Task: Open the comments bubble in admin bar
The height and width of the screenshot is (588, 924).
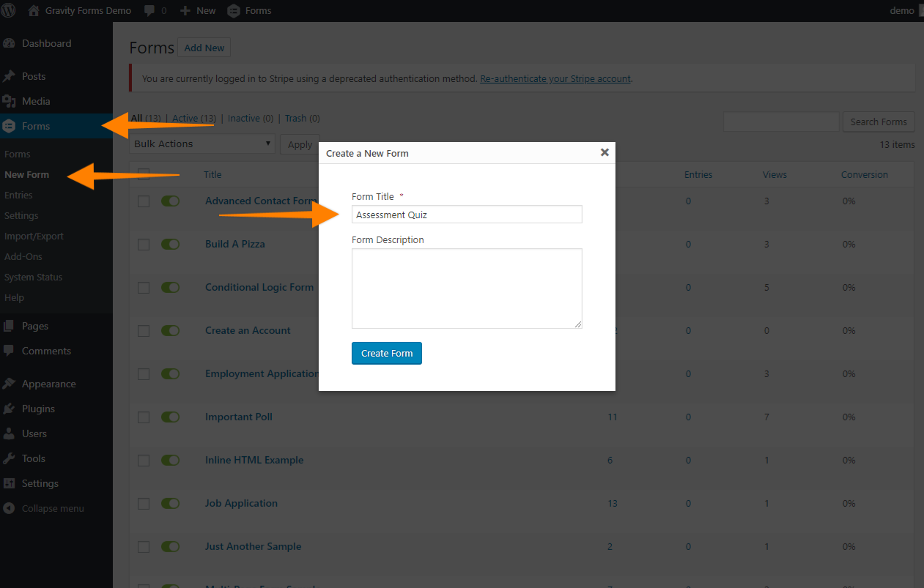Action: click(155, 10)
